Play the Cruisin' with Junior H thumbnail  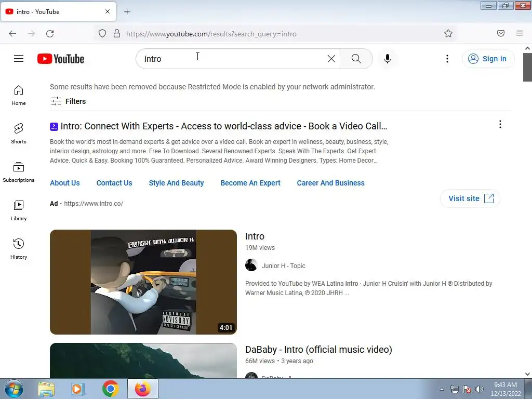pyautogui.click(x=143, y=282)
